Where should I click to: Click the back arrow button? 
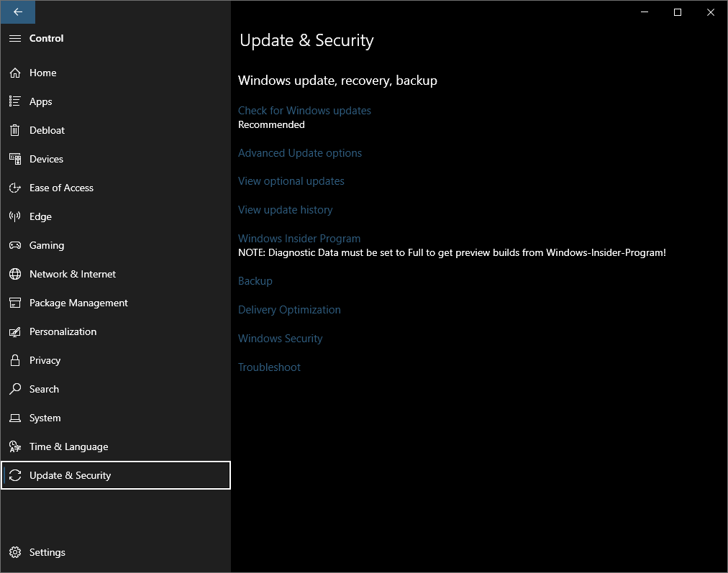tap(18, 12)
